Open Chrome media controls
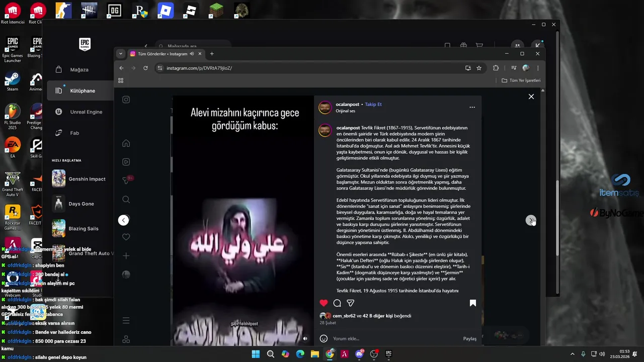The width and height of the screenshot is (644, 362). click(513, 68)
